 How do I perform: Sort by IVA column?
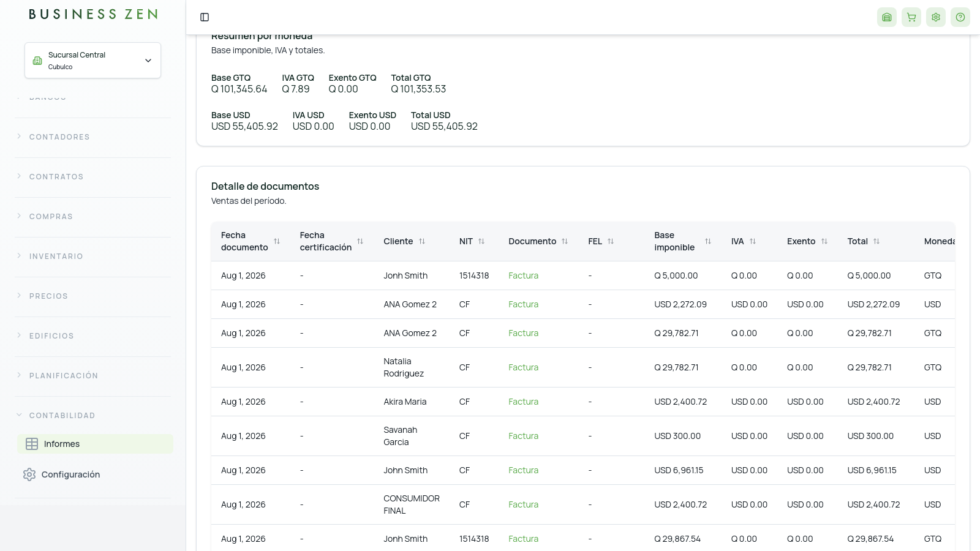753,241
